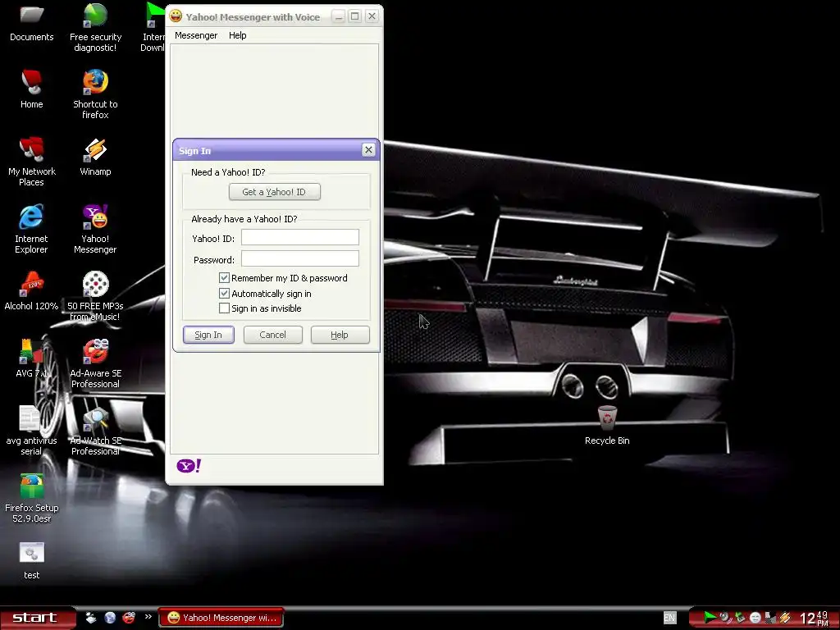
Task: Launch Shortcut to firefox icon
Action: click(x=95, y=94)
